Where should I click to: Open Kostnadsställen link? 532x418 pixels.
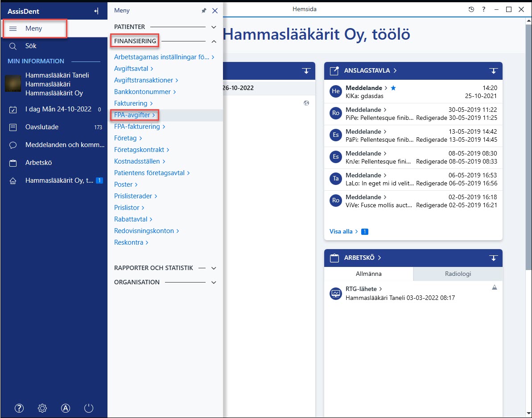point(140,162)
